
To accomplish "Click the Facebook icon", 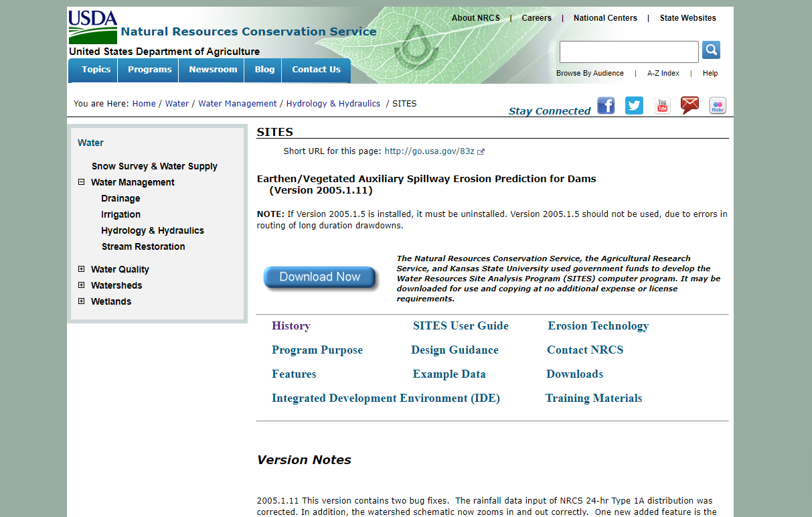I will pyautogui.click(x=606, y=106).
